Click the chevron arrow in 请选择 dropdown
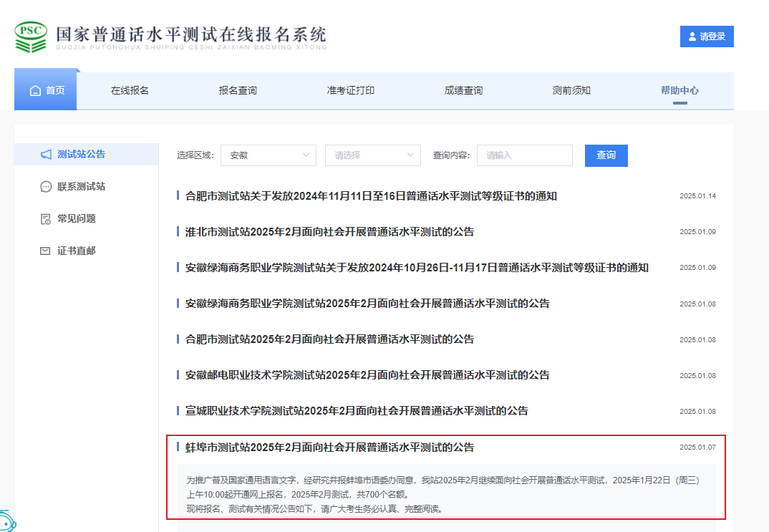769x532 pixels. click(410, 155)
